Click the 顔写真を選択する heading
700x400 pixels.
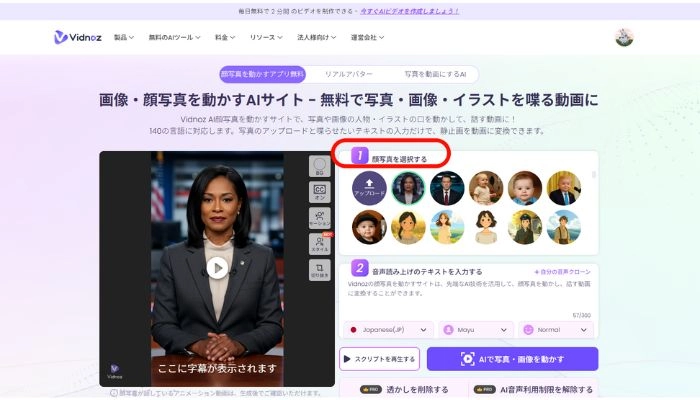pos(400,159)
